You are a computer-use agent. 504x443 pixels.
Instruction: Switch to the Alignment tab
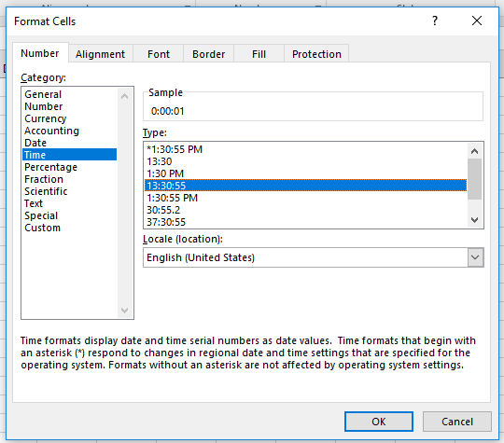click(100, 54)
